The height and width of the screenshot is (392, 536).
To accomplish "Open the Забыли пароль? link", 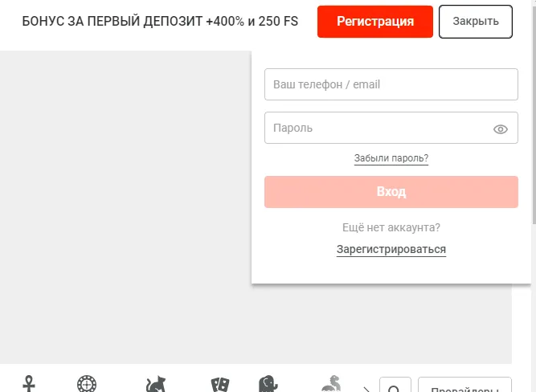I will point(391,158).
